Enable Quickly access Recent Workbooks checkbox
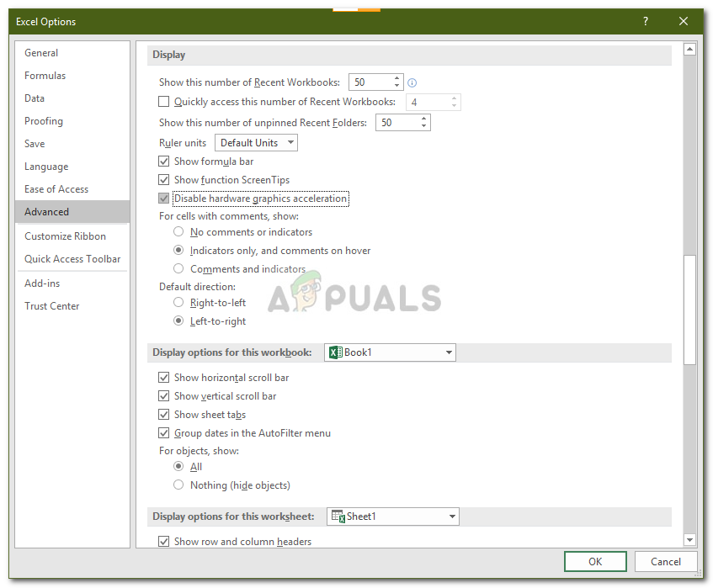This screenshot has width=713, height=588. click(163, 101)
